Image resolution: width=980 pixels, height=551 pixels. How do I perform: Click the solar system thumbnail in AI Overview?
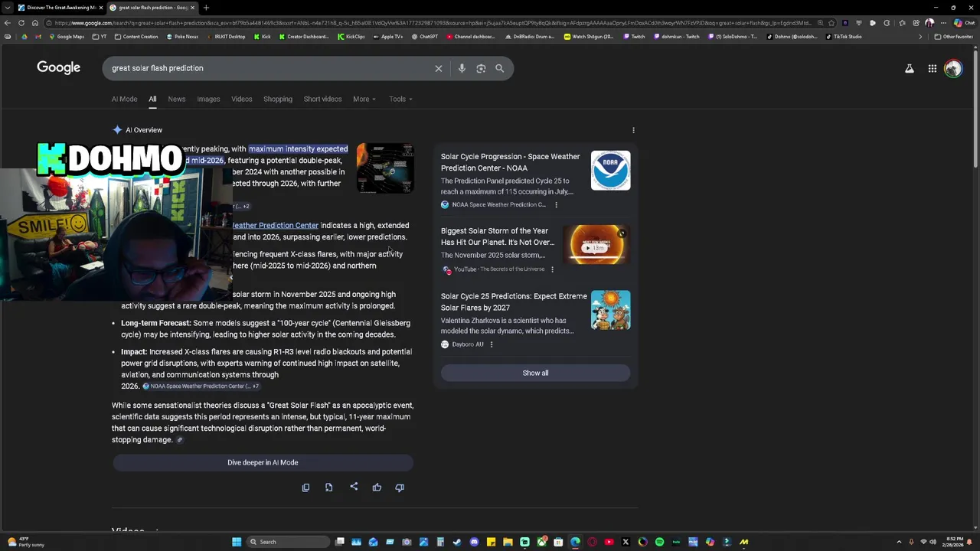click(385, 168)
